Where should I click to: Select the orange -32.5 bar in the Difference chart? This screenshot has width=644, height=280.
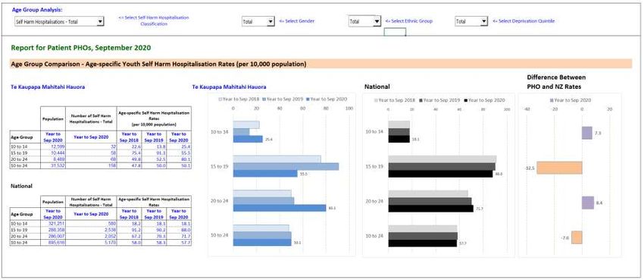[x=559, y=168]
